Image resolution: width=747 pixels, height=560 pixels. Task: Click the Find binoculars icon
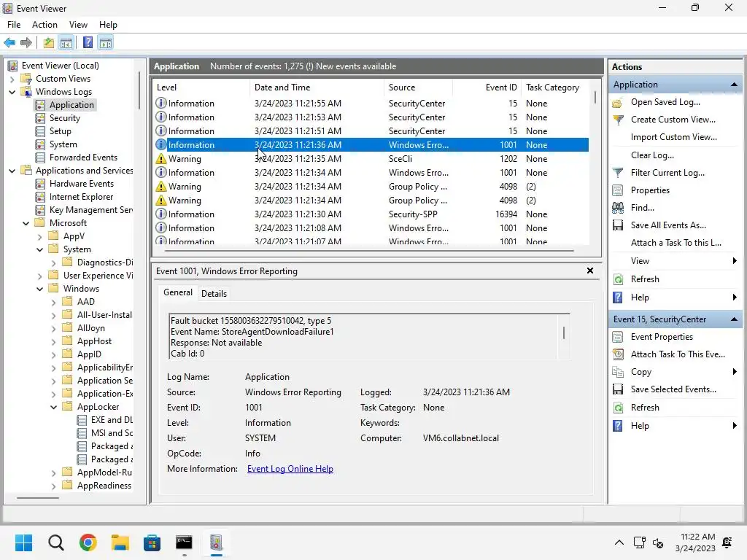pyautogui.click(x=618, y=208)
